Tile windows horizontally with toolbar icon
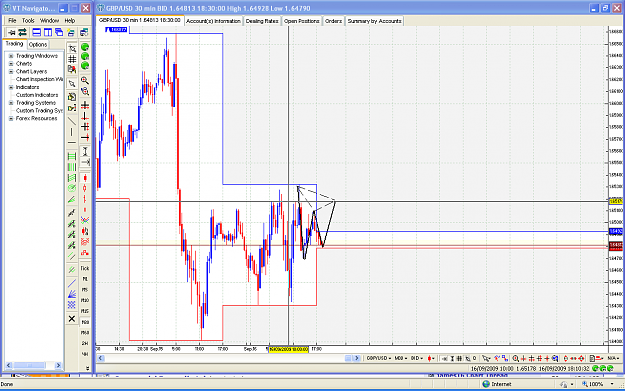This screenshot has width=625, height=391. tap(37, 32)
